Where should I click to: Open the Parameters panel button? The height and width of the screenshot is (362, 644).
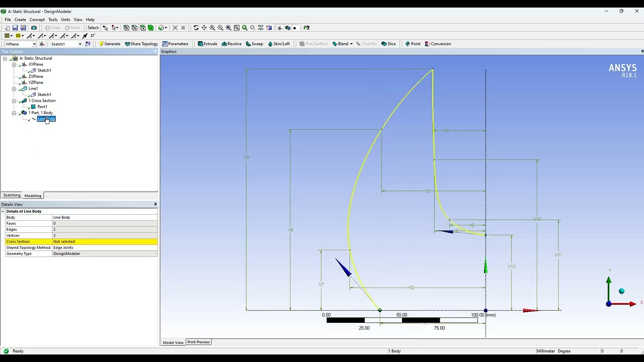pyautogui.click(x=175, y=44)
